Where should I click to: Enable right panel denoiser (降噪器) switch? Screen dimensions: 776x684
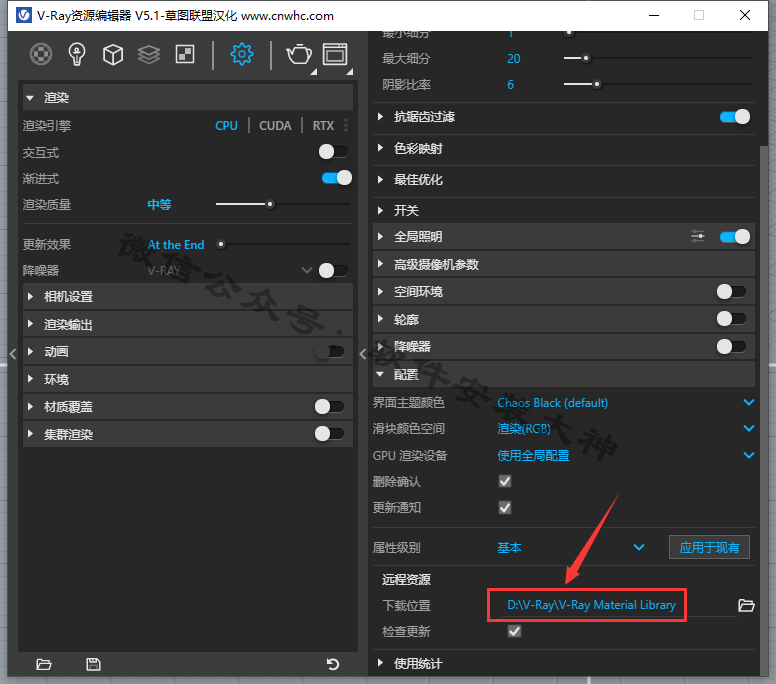(731, 346)
